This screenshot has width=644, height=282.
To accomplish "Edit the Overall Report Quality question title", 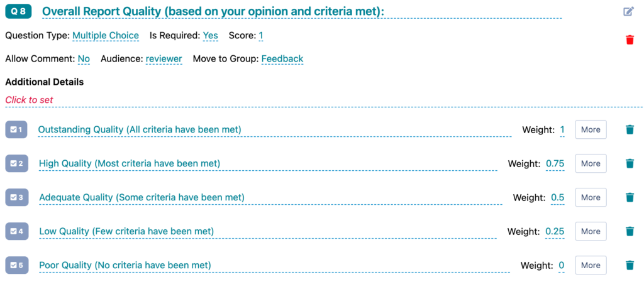I will point(213,11).
